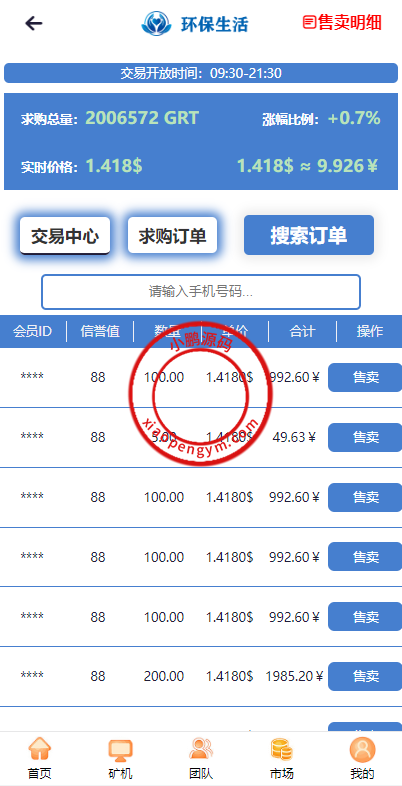Switch to 交易中心 tab
402x786 pixels.
[x=65, y=236]
